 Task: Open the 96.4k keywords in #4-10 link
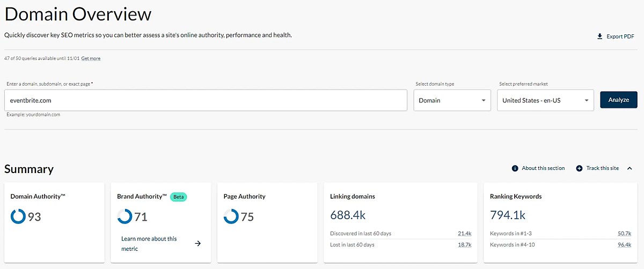pyautogui.click(x=624, y=244)
